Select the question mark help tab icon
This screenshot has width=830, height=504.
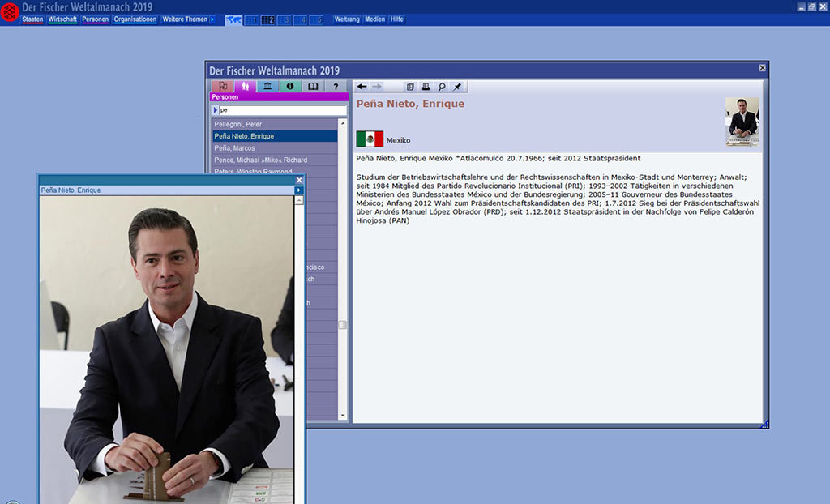(336, 86)
